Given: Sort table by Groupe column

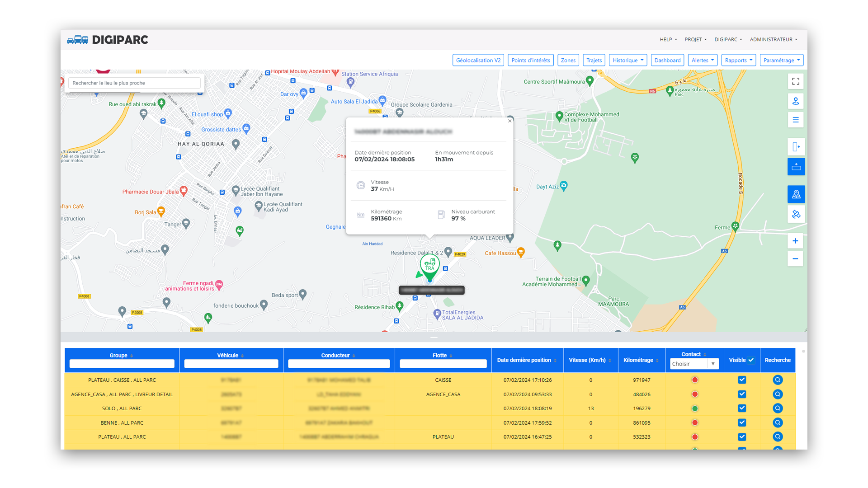Looking at the screenshot, I should 132,356.
